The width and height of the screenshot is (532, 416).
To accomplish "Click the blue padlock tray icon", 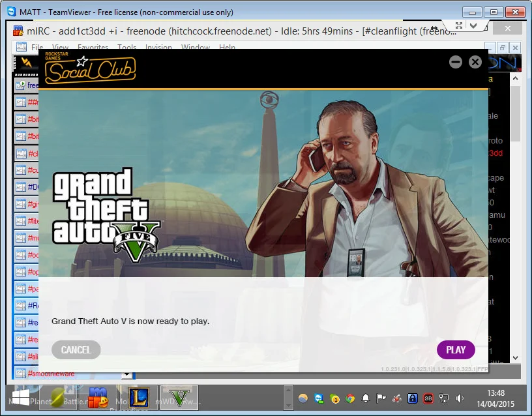I will [412, 398].
